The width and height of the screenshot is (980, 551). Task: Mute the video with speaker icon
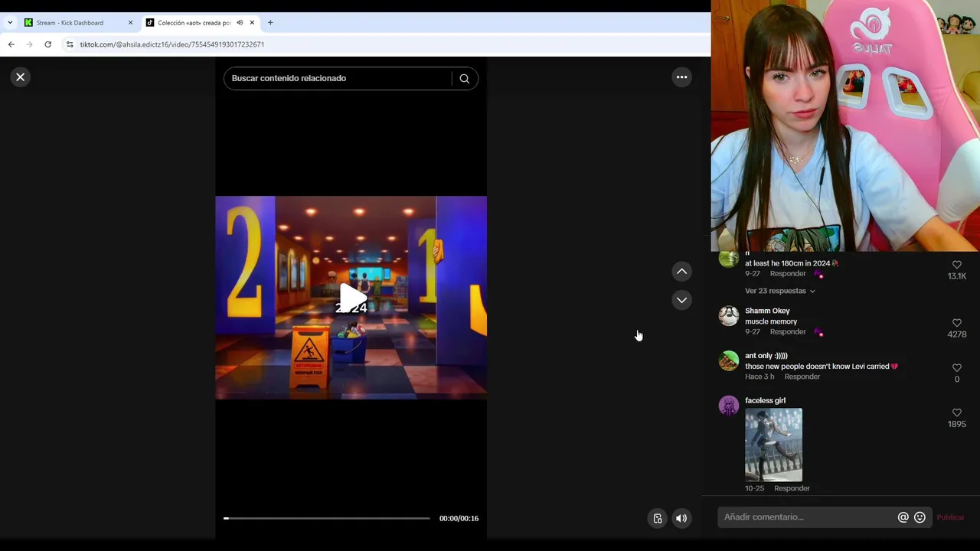coord(681,519)
